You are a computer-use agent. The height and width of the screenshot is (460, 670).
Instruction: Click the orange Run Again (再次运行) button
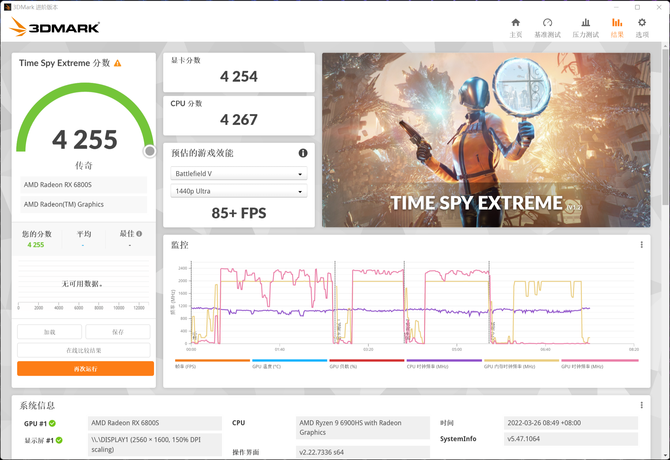click(x=85, y=369)
